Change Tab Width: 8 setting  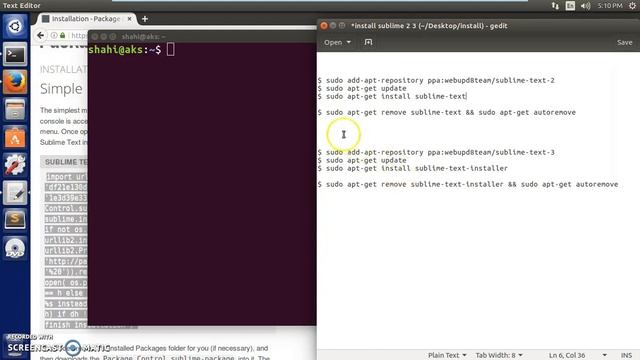pyautogui.click(x=499, y=355)
